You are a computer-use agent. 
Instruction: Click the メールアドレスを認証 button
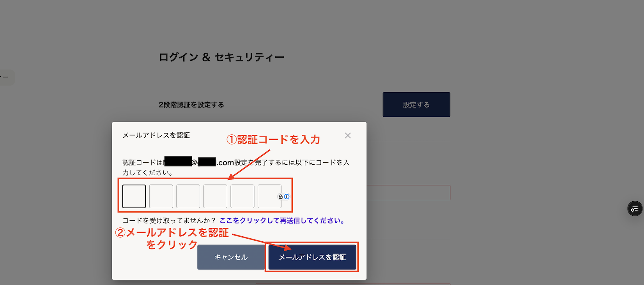(312, 257)
